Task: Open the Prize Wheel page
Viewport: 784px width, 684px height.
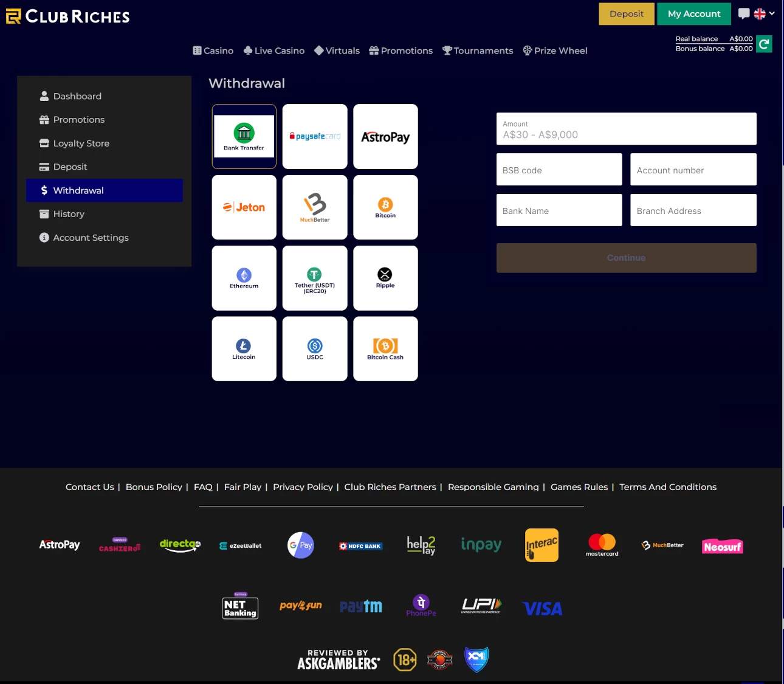Action: [555, 50]
